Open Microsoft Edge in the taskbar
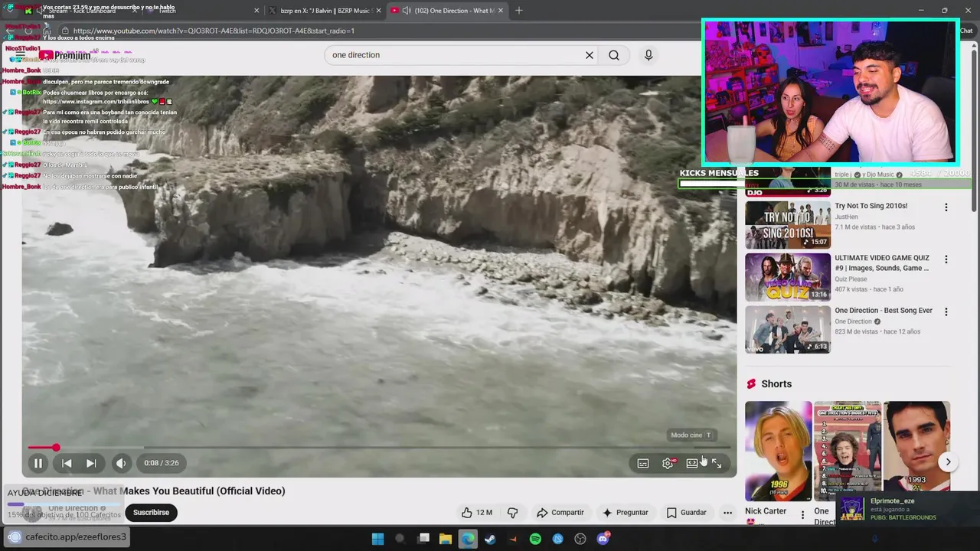980x551 pixels. [468, 539]
